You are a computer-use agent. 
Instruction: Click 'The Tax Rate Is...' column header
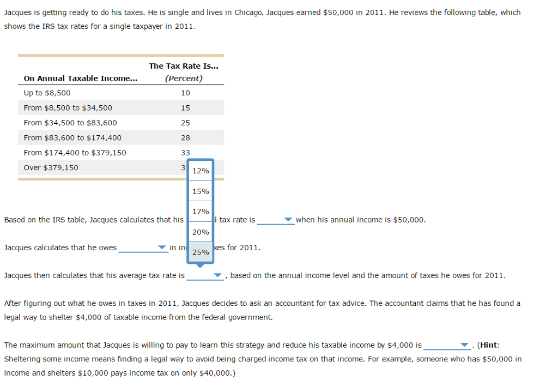pyautogui.click(x=183, y=66)
